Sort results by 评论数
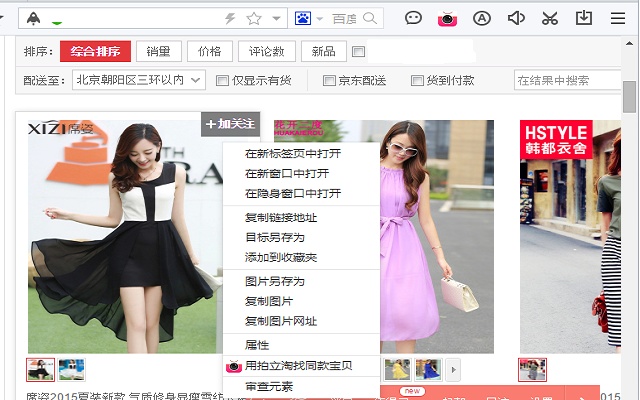This screenshot has width=640, height=400. pyautogui.click(x=267, y=51)
